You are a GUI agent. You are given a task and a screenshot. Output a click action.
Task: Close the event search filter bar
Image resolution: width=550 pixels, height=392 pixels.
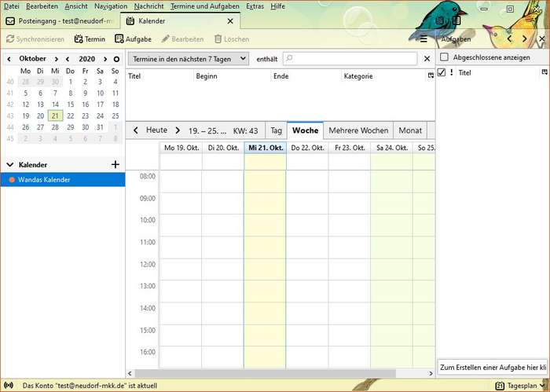(427, 58)
